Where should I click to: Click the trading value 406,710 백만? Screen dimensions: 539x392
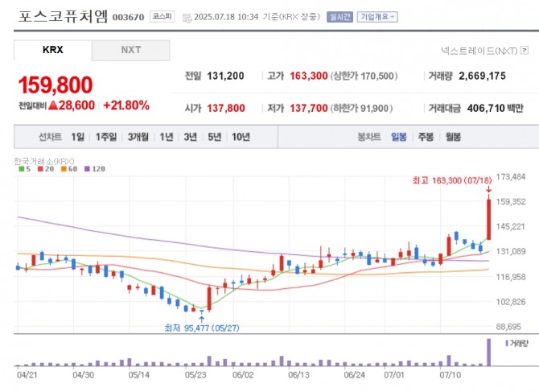(496, 109)
